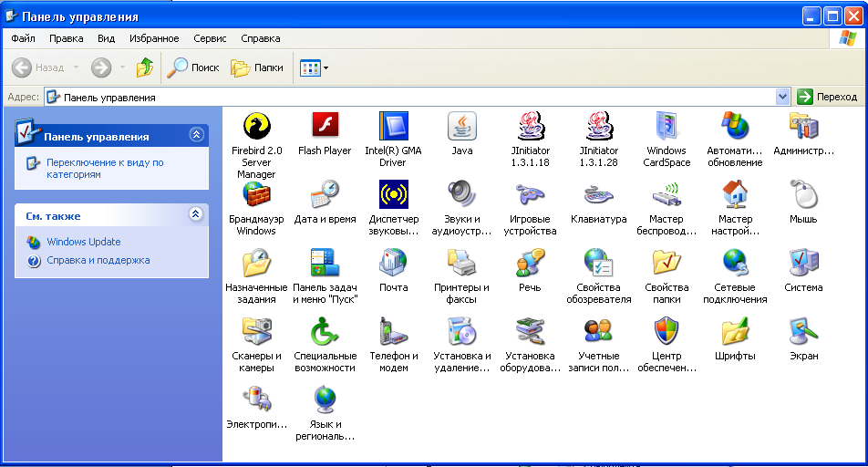Open Звуки и аудиоустройства icon
The image size is (868, 467).
click(x=461, y=195)
